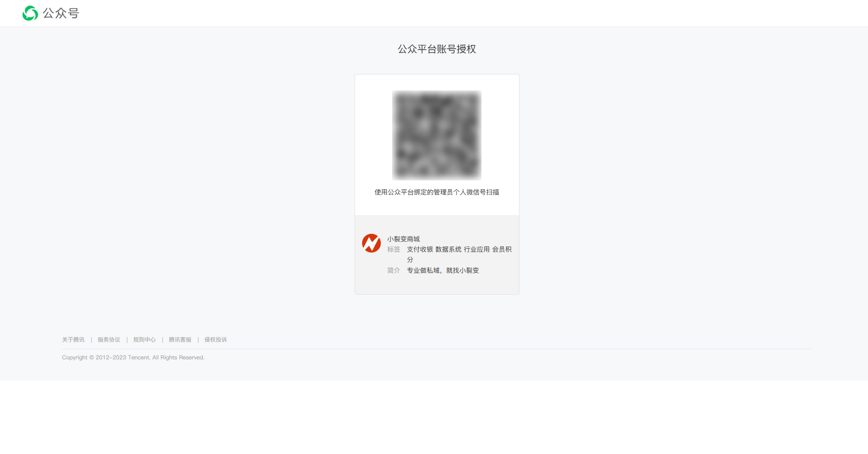The width and height of the screenshot is (868, 454).
Task: Click the blurred QR code image
Action: coord(437,135)
